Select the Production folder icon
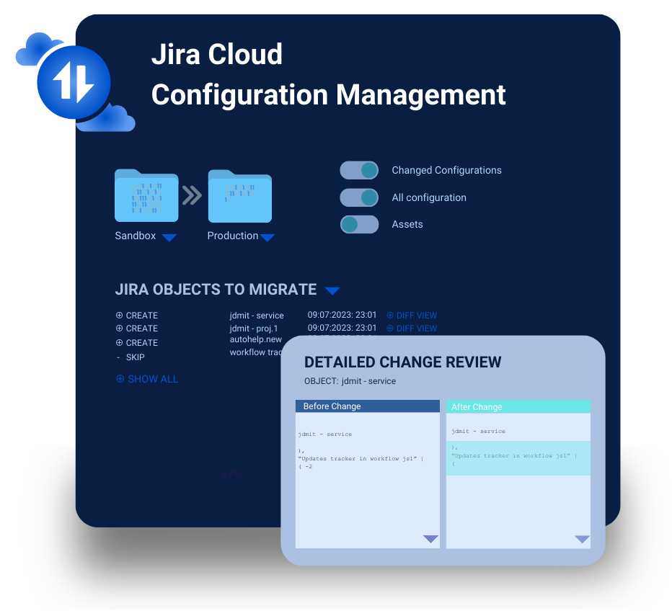This screenshot has height=616, width=672. (x=239, y=196)
